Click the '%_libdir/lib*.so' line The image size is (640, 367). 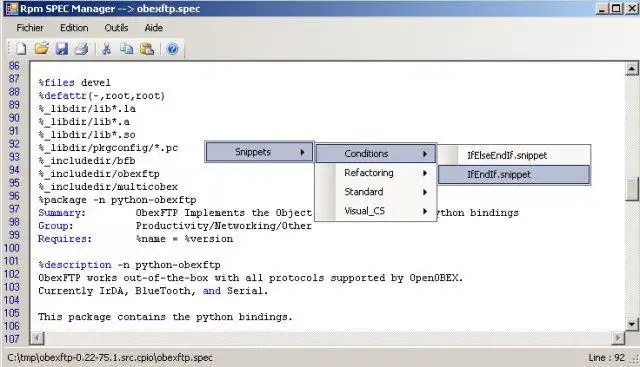point(87,135)
